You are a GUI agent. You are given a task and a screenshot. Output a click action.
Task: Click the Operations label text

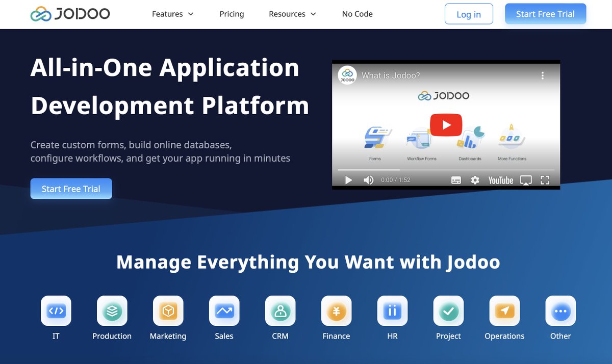(x=504, y=336)
